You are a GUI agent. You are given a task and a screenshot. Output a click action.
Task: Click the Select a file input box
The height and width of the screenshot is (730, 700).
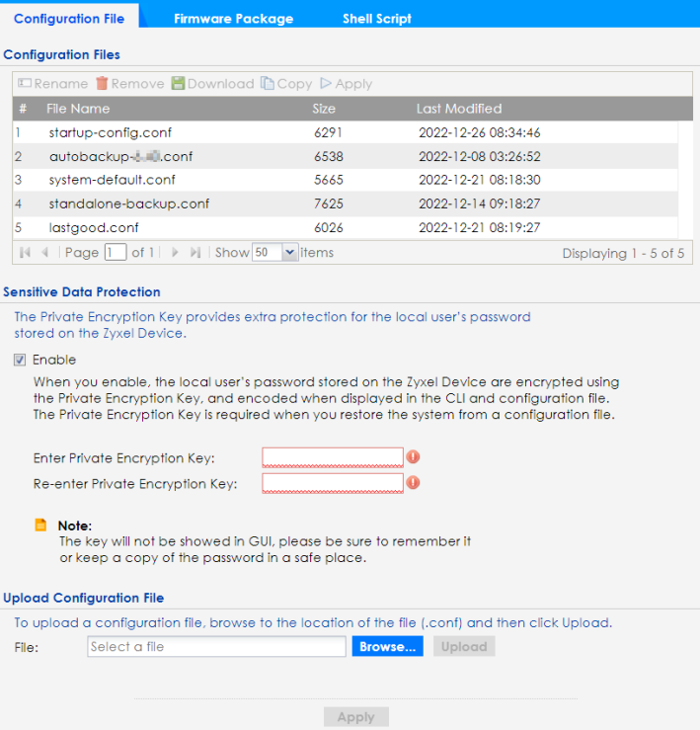pos(215,647)
